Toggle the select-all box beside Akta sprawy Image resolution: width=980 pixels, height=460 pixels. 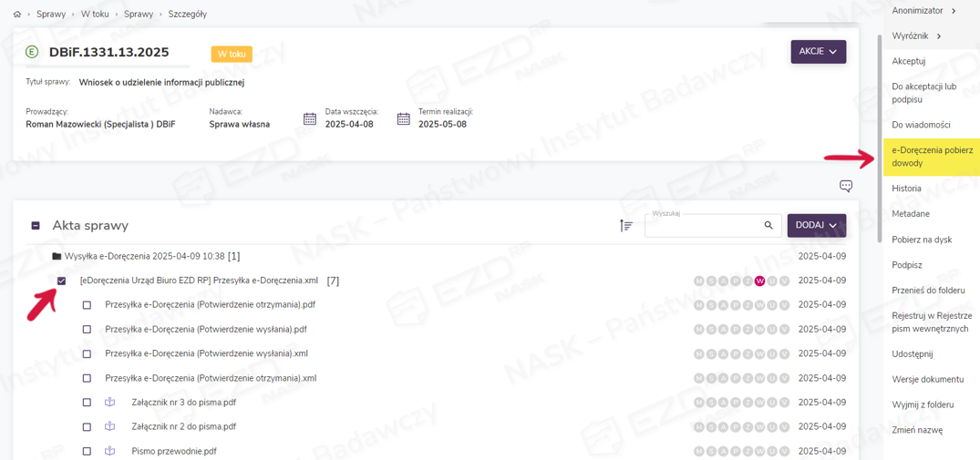click(36, 226)
